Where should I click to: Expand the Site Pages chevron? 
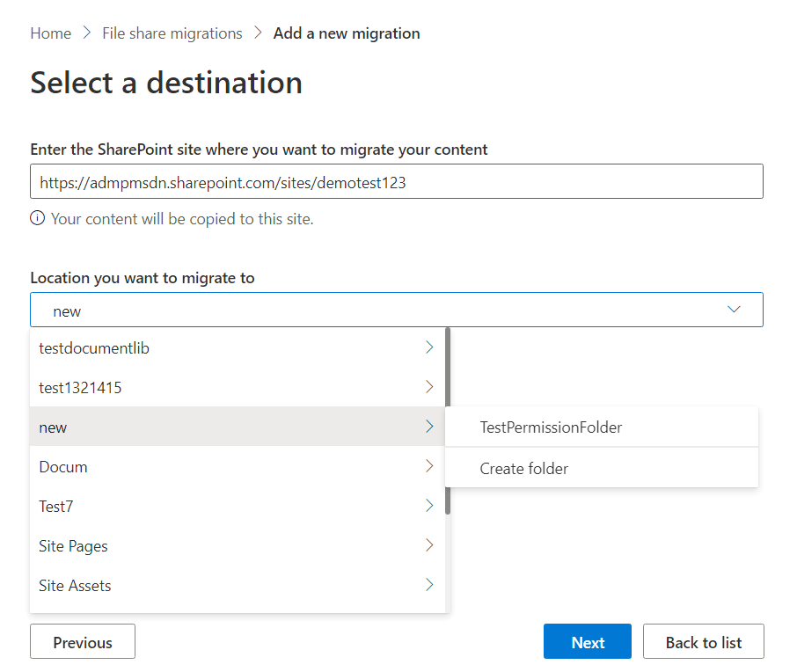coord(429,545)
